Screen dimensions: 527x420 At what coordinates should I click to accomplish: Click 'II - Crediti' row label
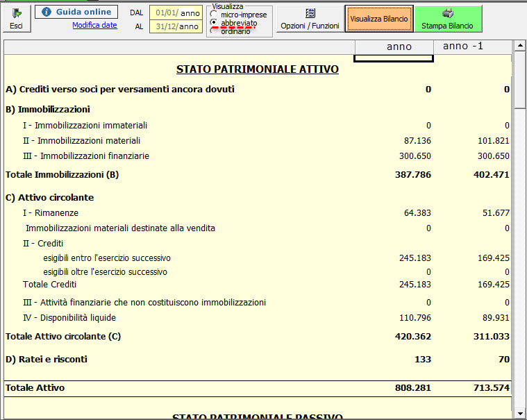click(43, 243)
